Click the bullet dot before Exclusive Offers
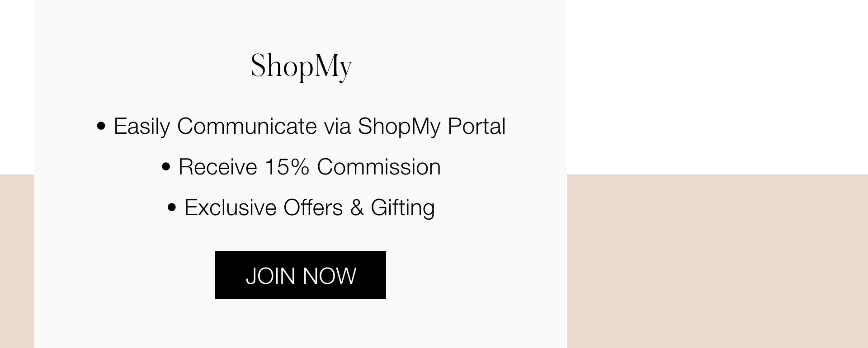This screenshot has width=868, height=348. 172,207
